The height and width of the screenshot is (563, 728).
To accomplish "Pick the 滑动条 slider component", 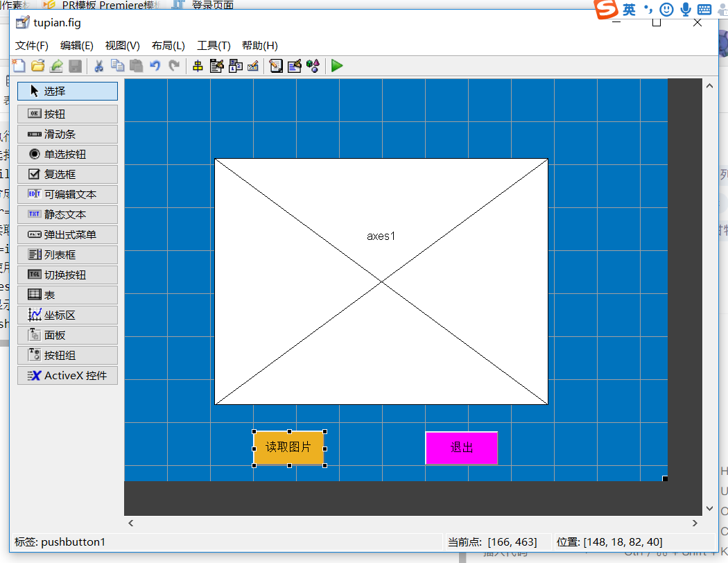I will 67,134.
